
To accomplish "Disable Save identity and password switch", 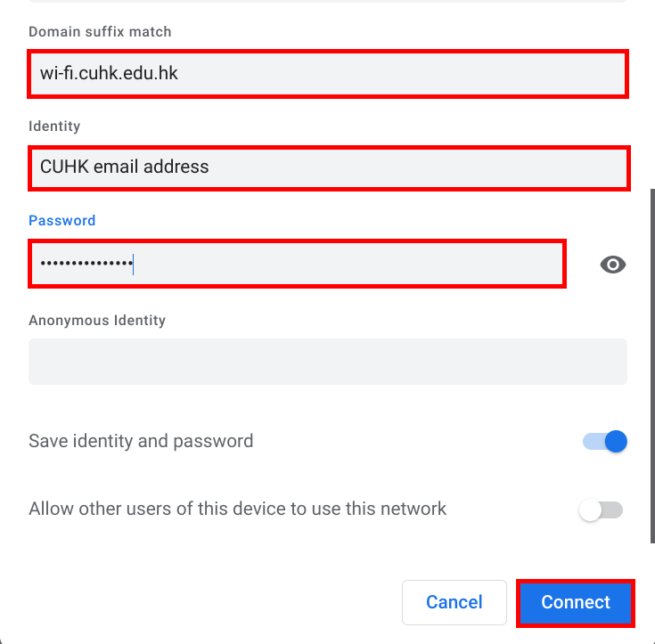I will point(605,441).
